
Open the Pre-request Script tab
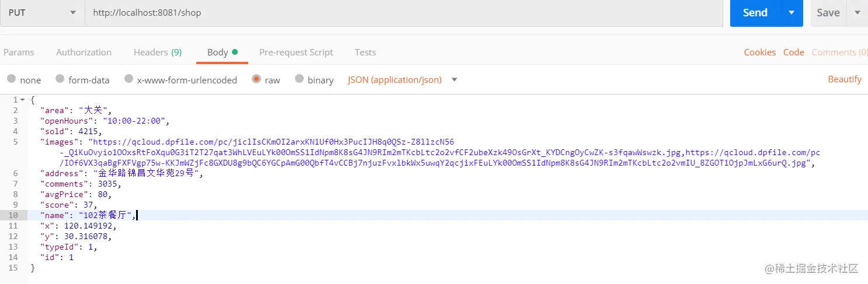(x=296, y=52)
